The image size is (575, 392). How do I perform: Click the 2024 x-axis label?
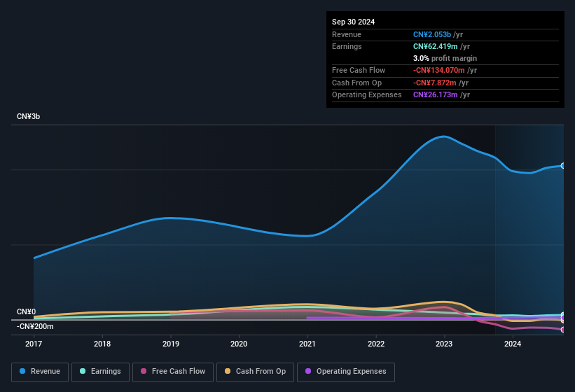point(513,344)
